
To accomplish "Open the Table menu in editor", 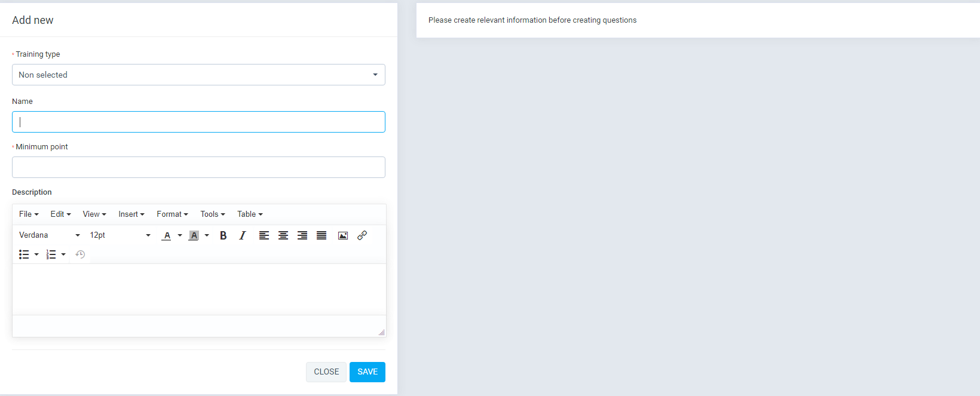I will 250,214.
